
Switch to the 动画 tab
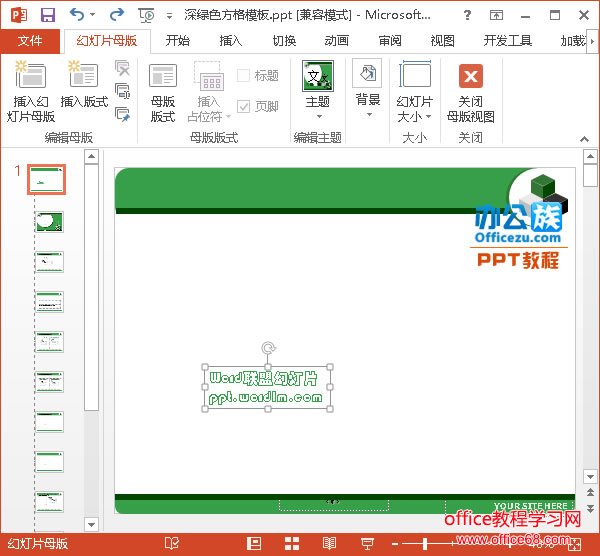point(337,41)
